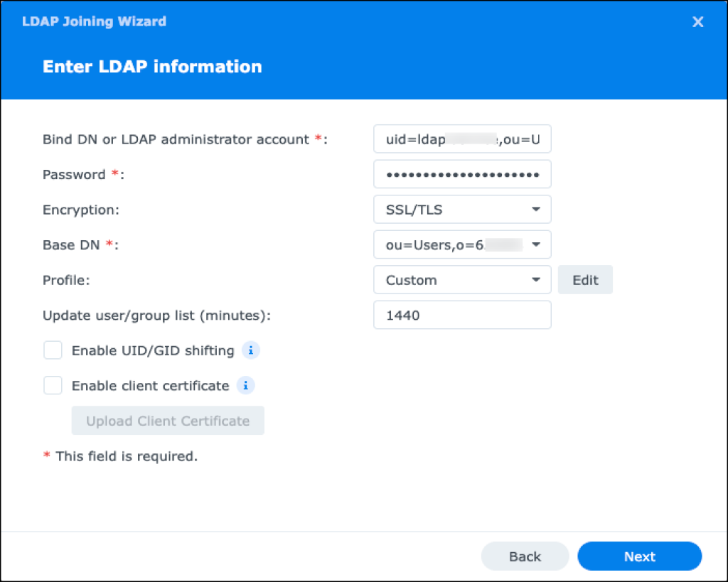Expand the Base DN combo box
The height and width of the screenshot is (582, 728).
click(x=462, y=244)
